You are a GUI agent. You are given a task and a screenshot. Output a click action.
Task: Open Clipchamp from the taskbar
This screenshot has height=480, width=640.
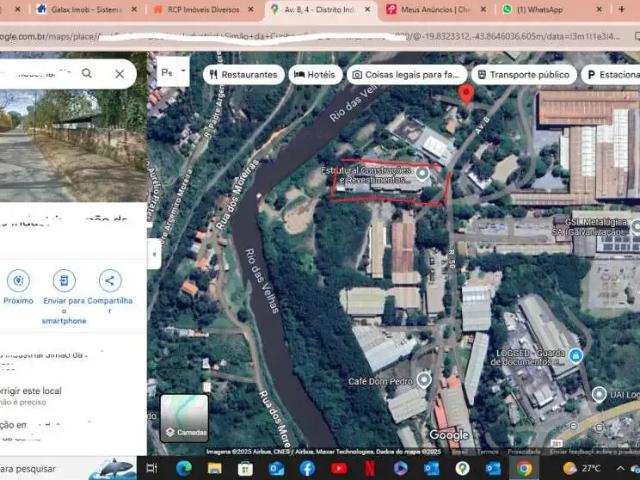point(400,469)
